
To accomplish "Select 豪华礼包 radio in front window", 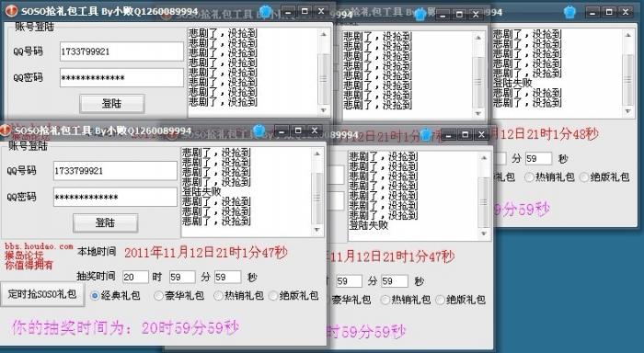I will (158, 295).
